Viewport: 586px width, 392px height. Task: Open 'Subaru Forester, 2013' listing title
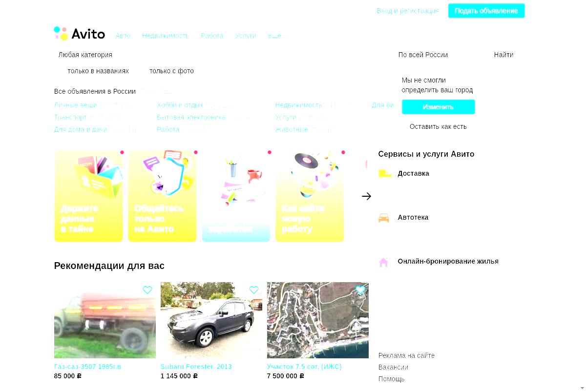click(196, 367)
